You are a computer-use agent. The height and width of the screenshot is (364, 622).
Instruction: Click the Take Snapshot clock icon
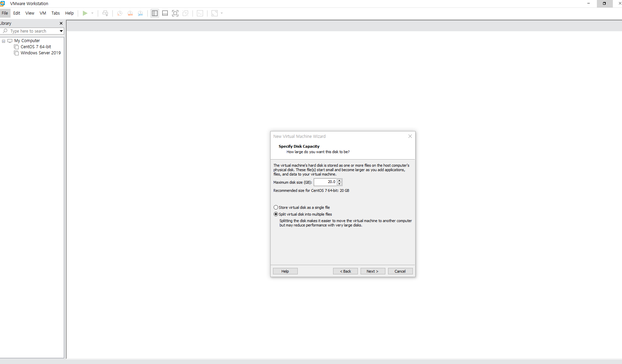tap(120, 13)
